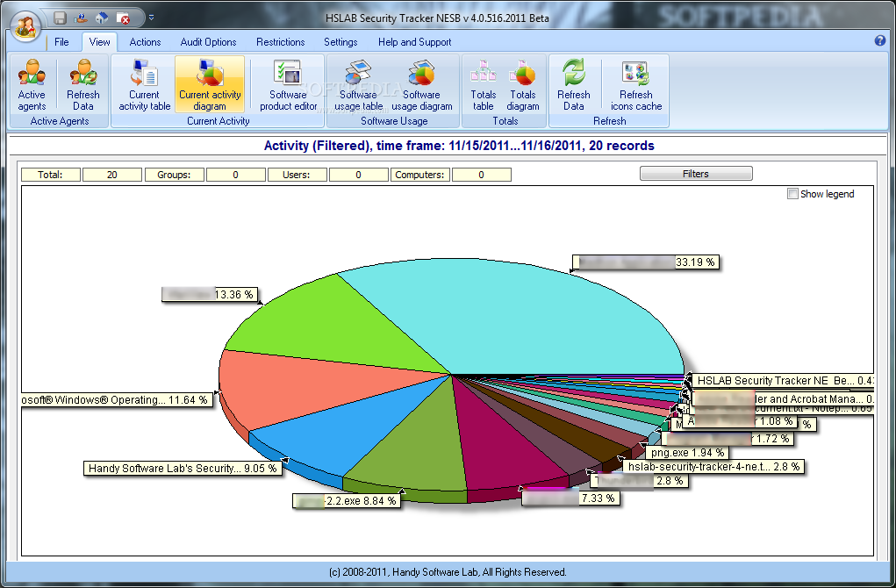The height and width of the screenshot is (588, 896).
Task: Enable the Show legend checkbox
Action: (x=792, y=194)
